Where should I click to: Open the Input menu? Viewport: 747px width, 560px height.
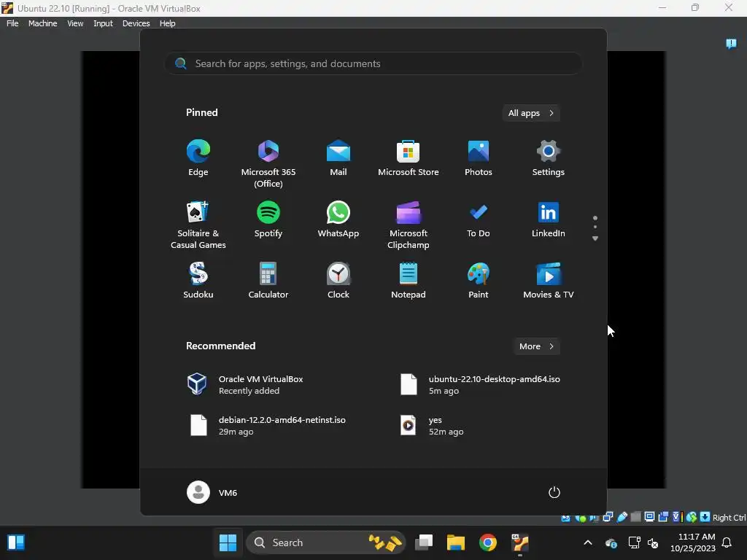pyautogui.click(x=103, y=23)
